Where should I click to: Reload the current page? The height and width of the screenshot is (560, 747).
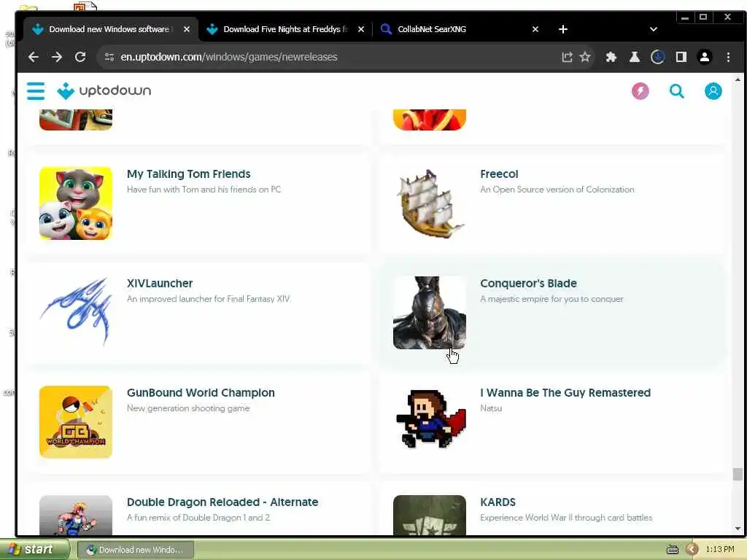pos(80,57)
